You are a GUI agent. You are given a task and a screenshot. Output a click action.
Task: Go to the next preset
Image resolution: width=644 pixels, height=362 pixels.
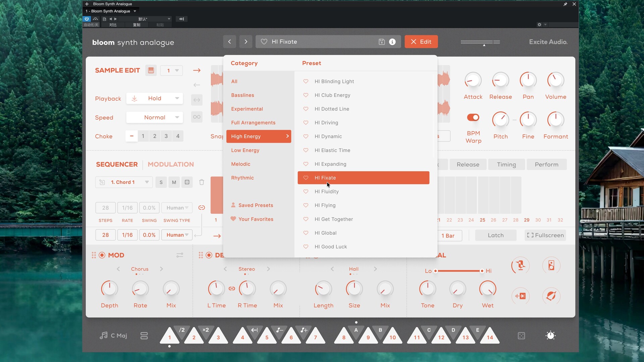coord(246,42)
